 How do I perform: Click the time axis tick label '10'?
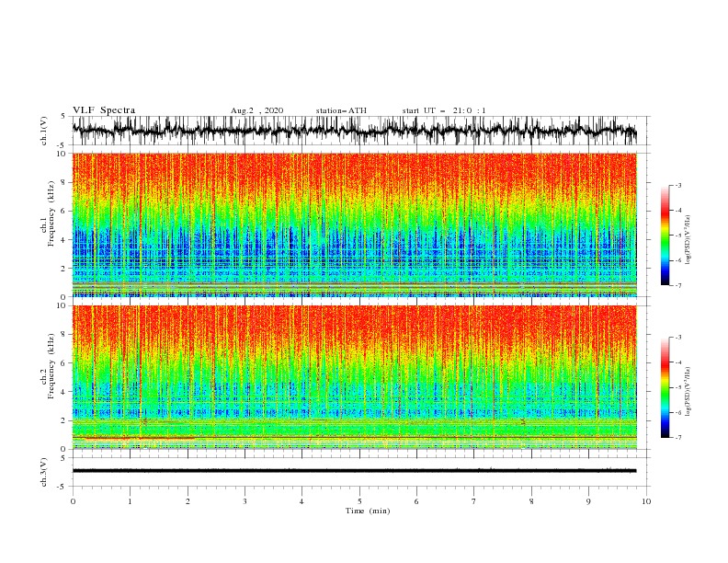point(646,501)
